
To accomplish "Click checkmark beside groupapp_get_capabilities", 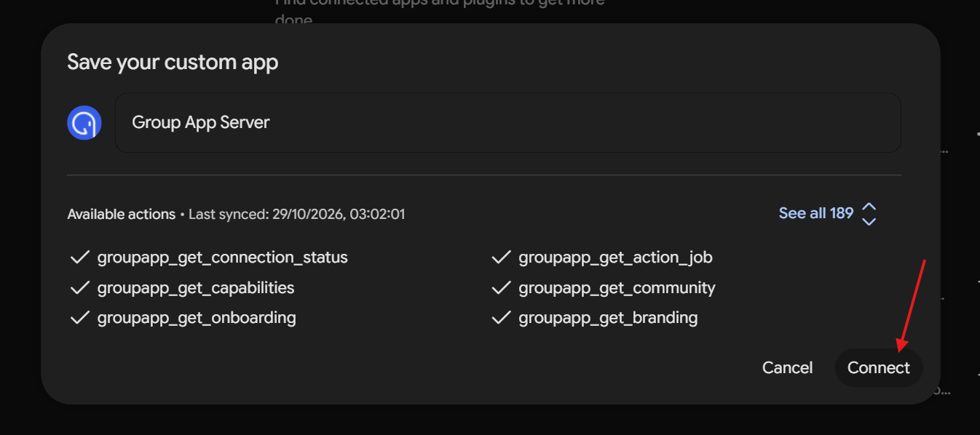I will point(79,288).
